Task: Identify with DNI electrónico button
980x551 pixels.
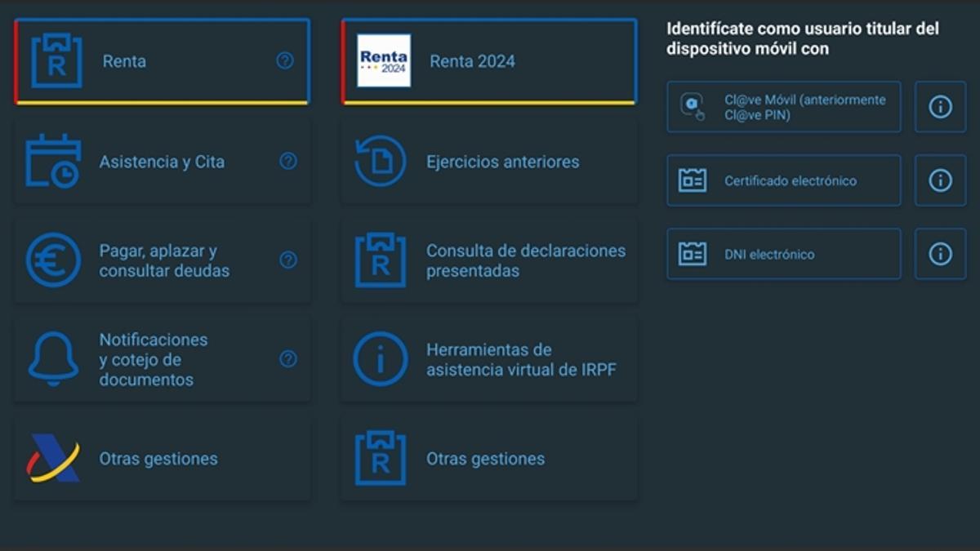Action: pyautogui.click(x=784, y=254)
